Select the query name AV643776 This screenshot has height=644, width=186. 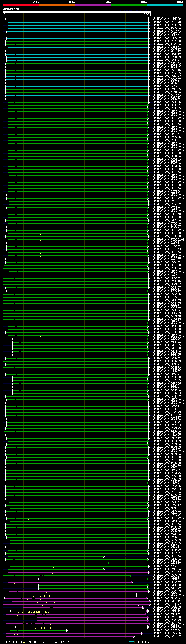click(x=11, y=9)
